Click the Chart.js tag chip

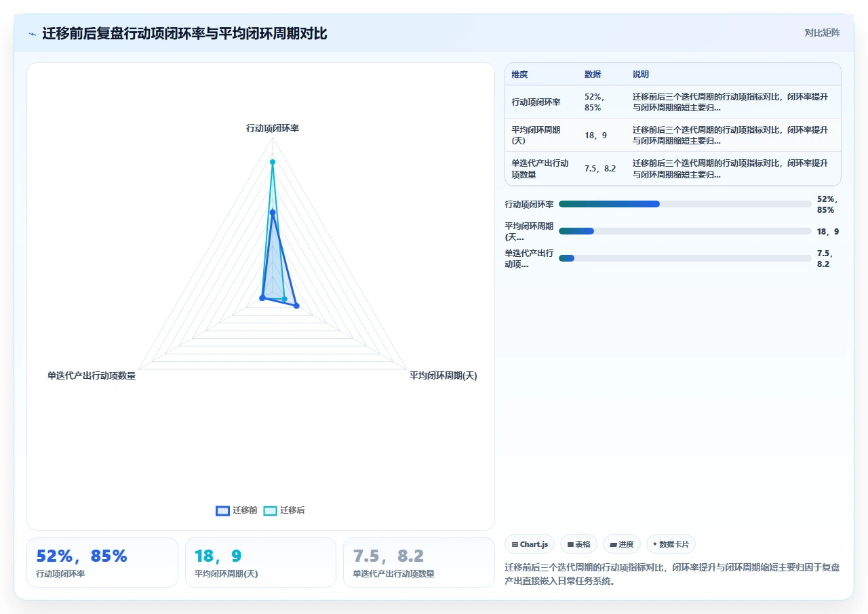tap(530, 544)
